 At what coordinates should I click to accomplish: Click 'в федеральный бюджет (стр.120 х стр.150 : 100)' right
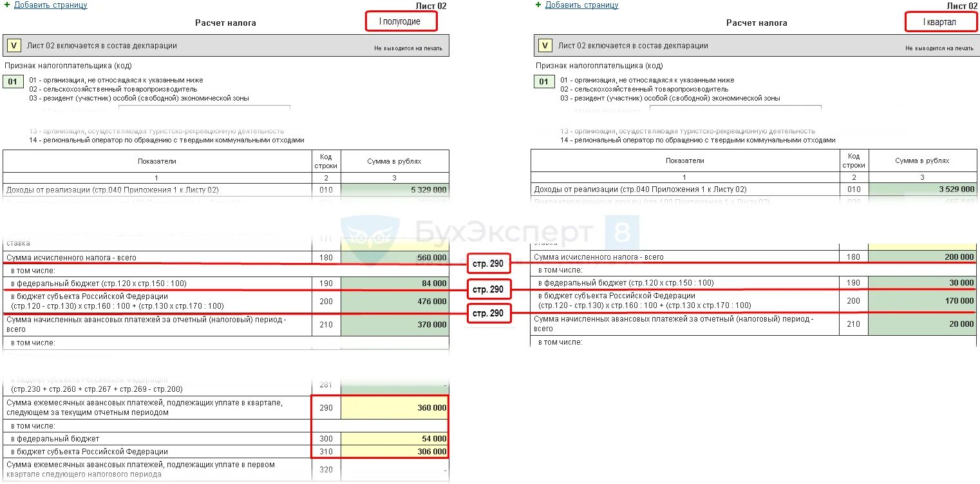pos(626,283)
